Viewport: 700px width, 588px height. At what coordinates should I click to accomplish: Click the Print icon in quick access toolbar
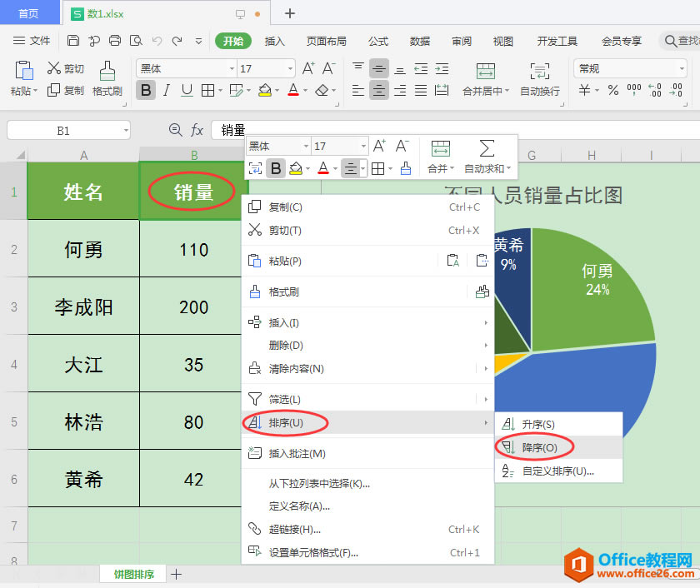115,41
